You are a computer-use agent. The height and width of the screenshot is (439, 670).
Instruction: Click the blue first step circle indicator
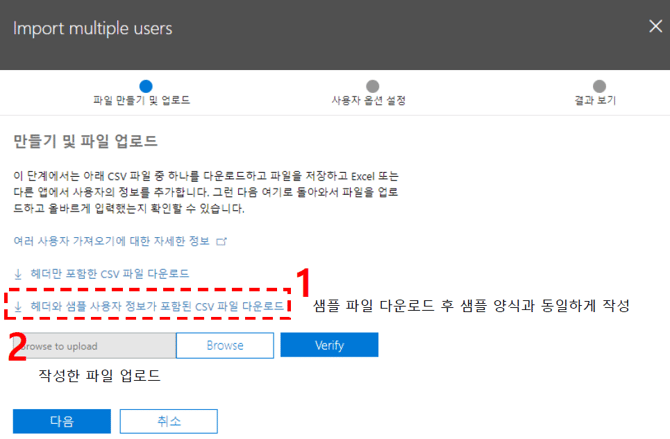pyautogui.click(x=146, y=87)
